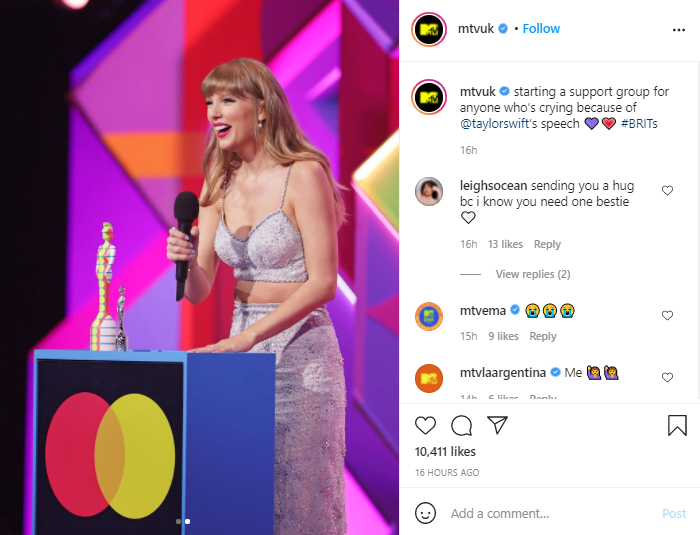Open the comment speech bubble icon

(x=461, y=426)
